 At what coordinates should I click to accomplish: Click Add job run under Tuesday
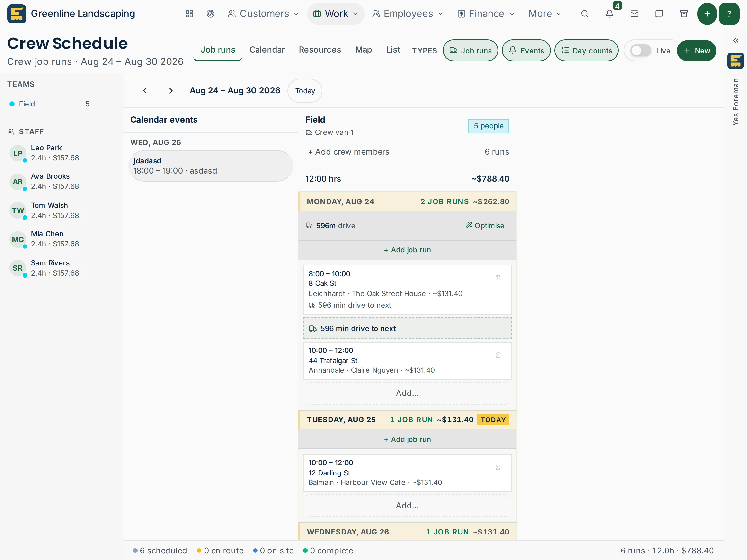[407, 439]
